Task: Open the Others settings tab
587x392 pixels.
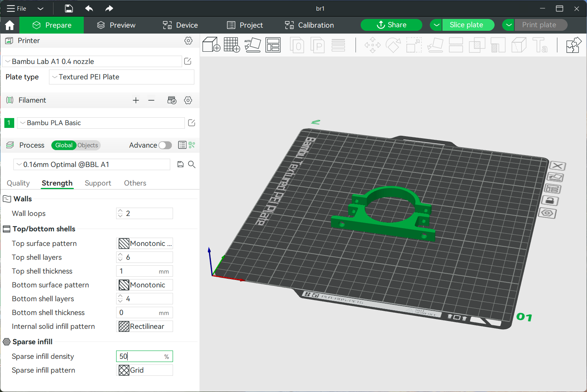Action: click(135, 183)
